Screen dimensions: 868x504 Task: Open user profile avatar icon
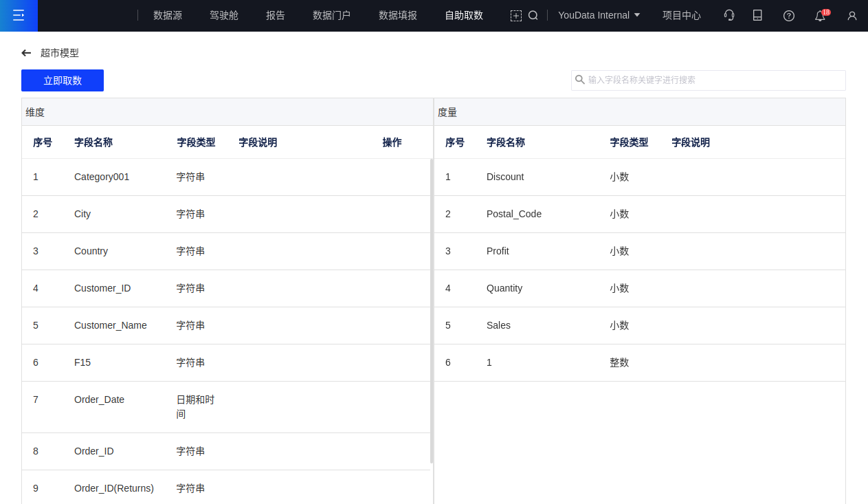coord(852,15)
